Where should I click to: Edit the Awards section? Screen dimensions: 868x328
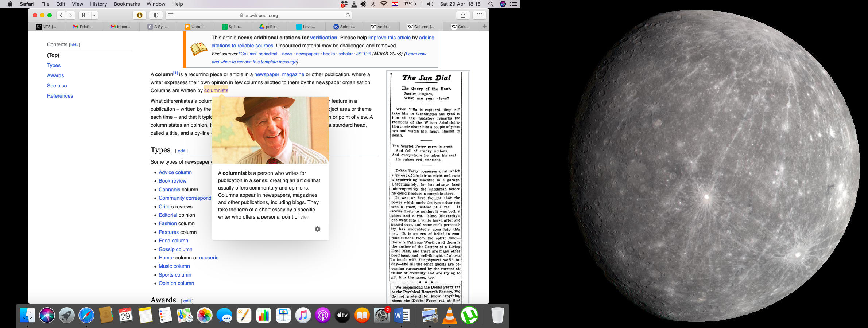pos(187,301)
